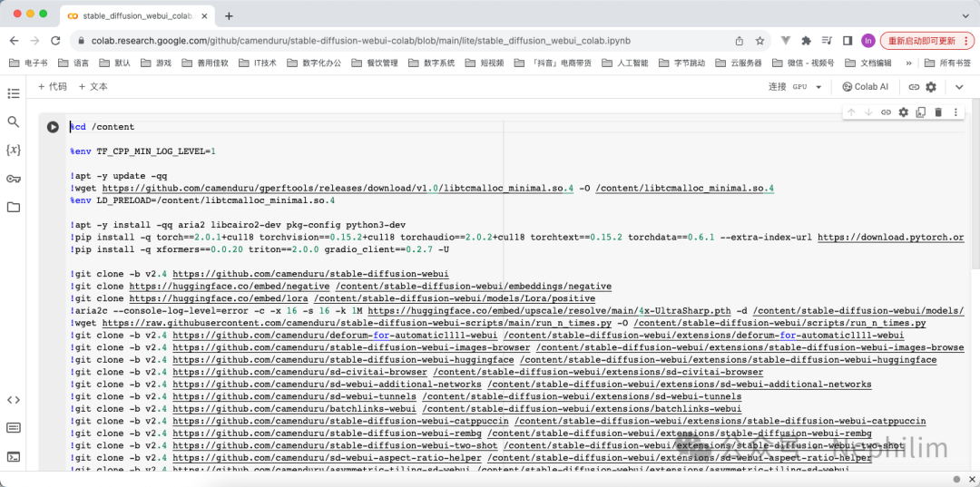Show more bookmarks chevron
980x487 pixels.
pyautogui.click(x=908, y=63)
